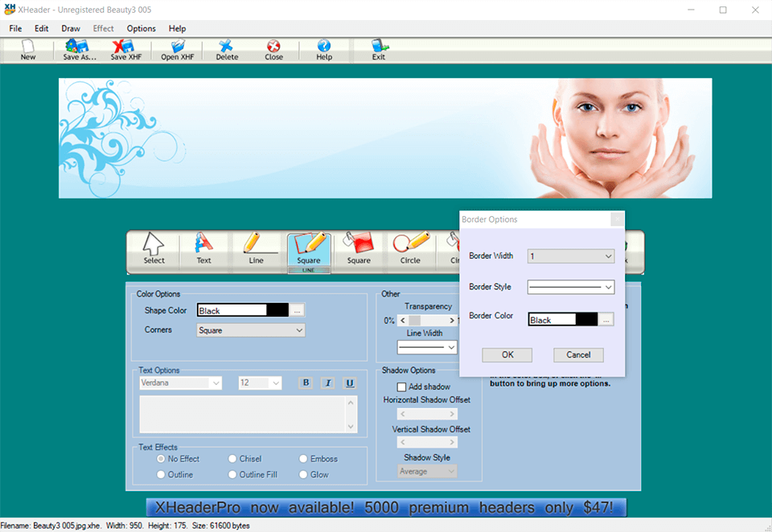772x532 pixels.
Task: Select the filled red Square tool
Action: coord(359,248)
